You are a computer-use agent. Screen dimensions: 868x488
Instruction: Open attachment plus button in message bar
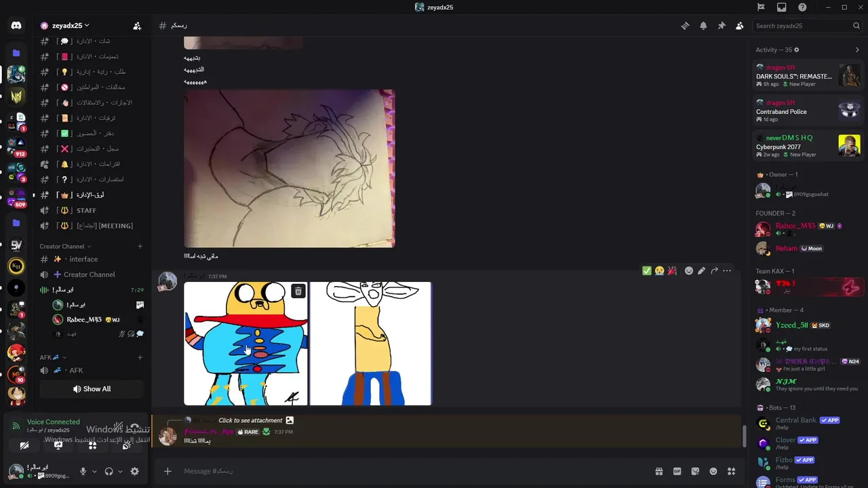167,471
